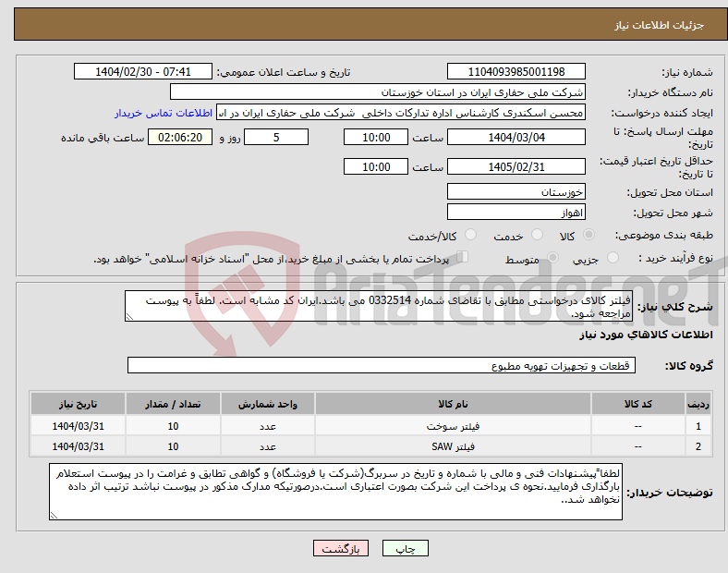
Task: Click row number 2 cell
Action: pos(698,446)
